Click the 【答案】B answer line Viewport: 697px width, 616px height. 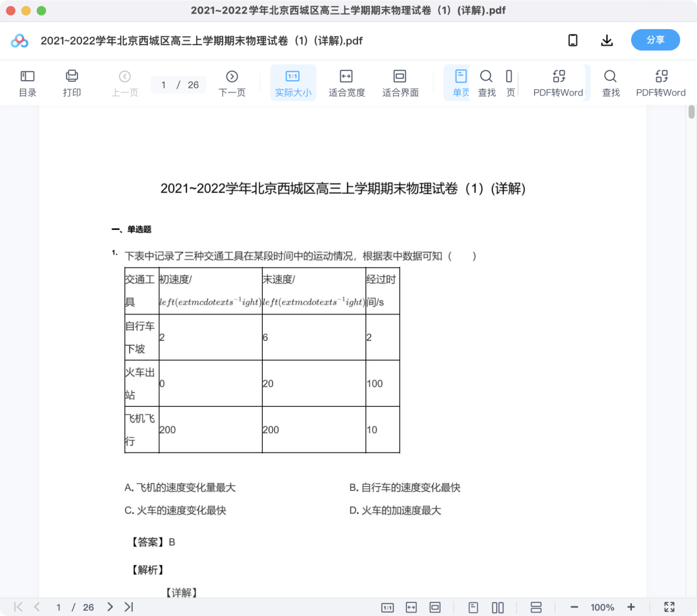tap(152, 542)
